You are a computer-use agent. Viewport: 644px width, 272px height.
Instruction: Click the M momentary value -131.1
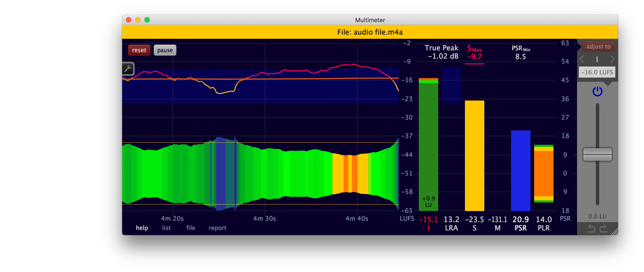[x=497, y=219]
